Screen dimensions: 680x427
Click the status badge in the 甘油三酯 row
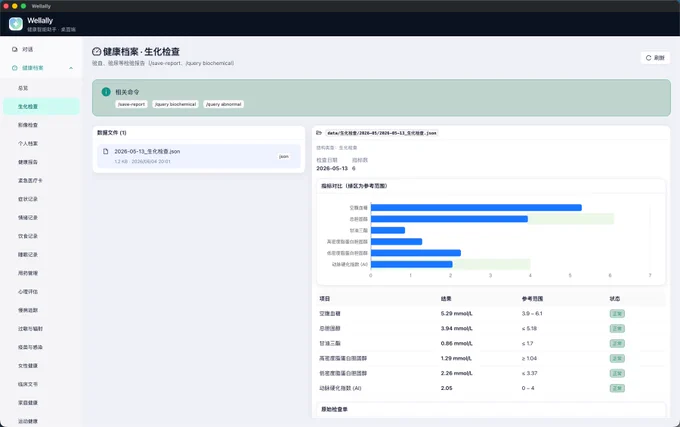pyautogui.click(x=617, y=343)
